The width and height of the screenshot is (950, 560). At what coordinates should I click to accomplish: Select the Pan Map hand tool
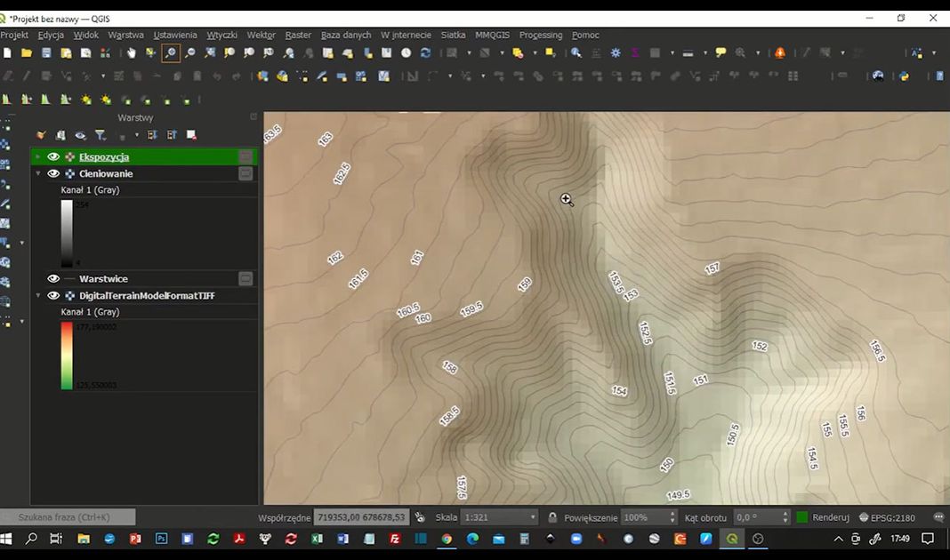pyautogui.click(x=132, y=53)
